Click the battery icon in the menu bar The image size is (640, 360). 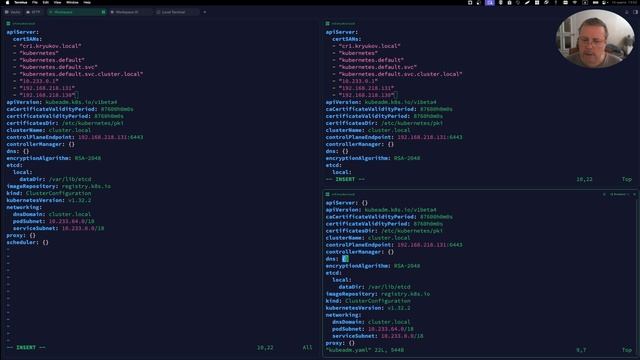coord(596,2)
